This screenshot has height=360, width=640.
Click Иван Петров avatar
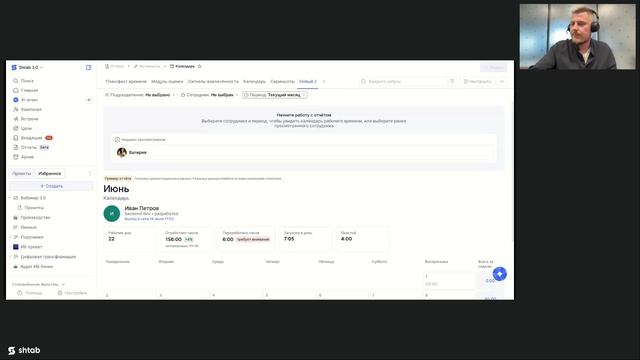[111, 213]
